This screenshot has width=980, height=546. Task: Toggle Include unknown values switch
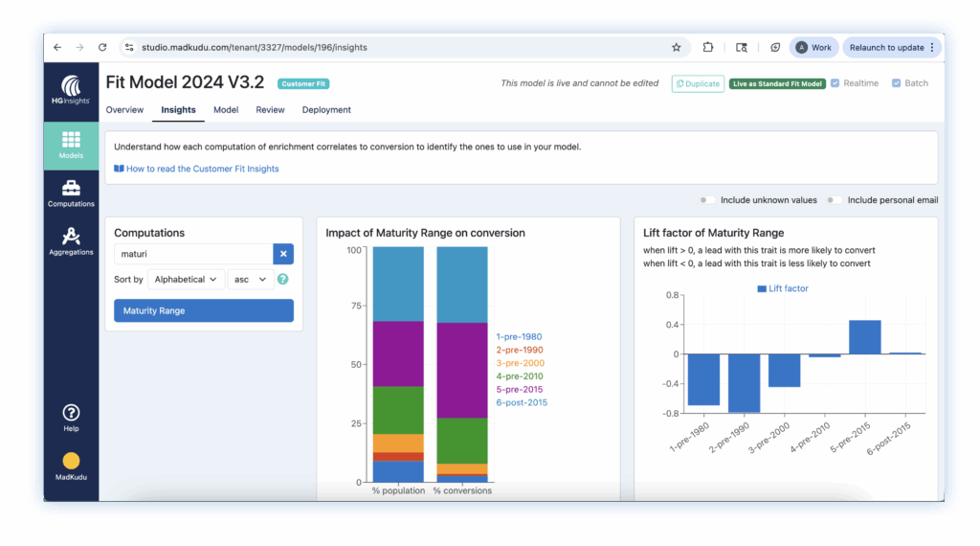(707, 200)
